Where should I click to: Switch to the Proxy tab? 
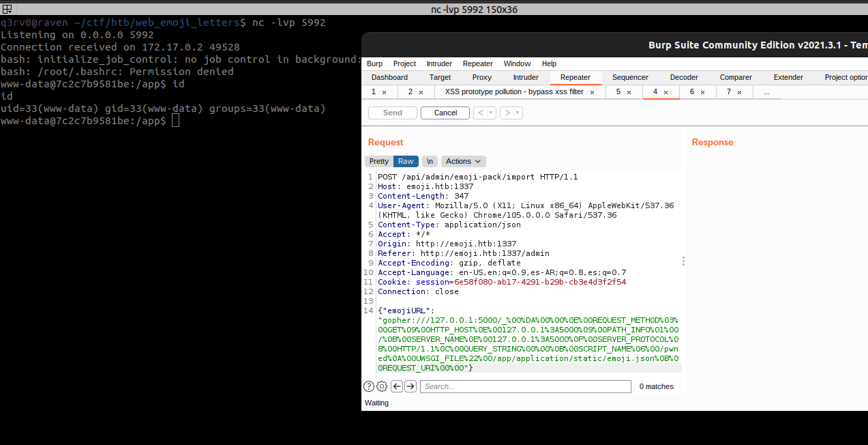482,77
